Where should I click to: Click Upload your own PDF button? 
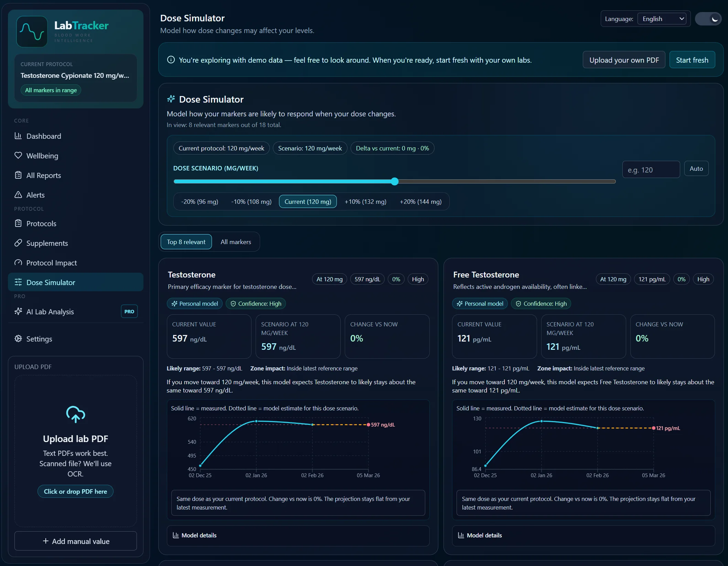pyautogui.click(x=624, y=60)
